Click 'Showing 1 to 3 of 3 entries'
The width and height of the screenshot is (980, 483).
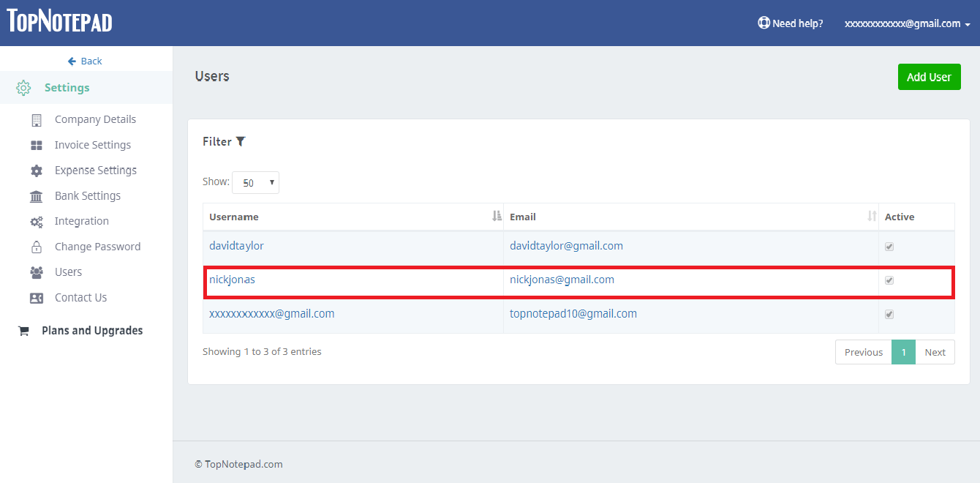[x=262, y=351]
